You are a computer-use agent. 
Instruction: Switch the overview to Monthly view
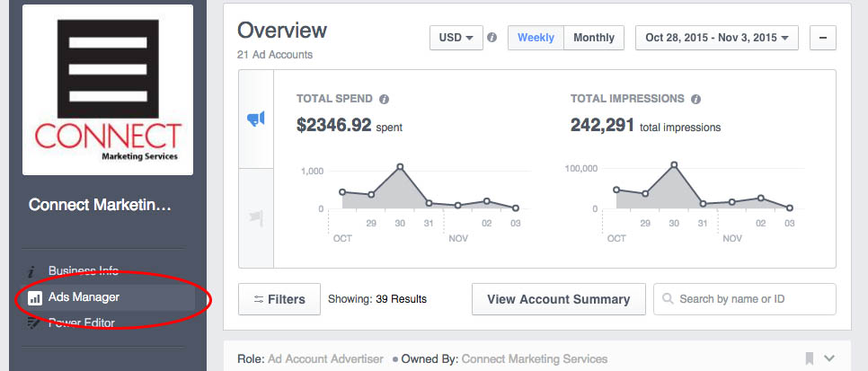pos(594,38)
